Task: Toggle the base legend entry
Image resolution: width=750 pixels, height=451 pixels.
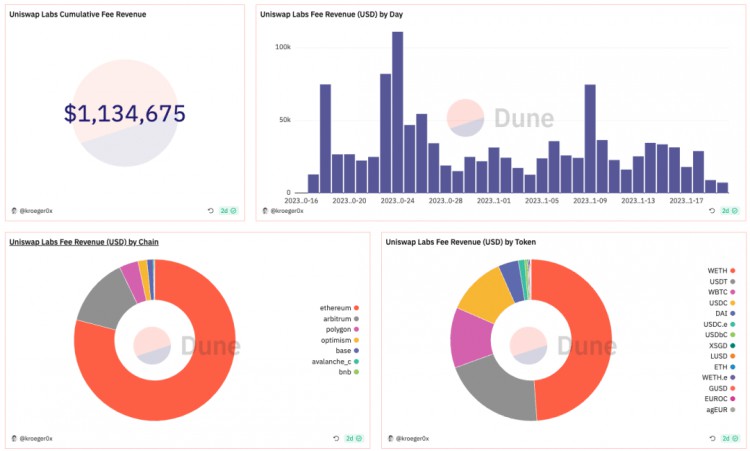Action: (347, 351)
